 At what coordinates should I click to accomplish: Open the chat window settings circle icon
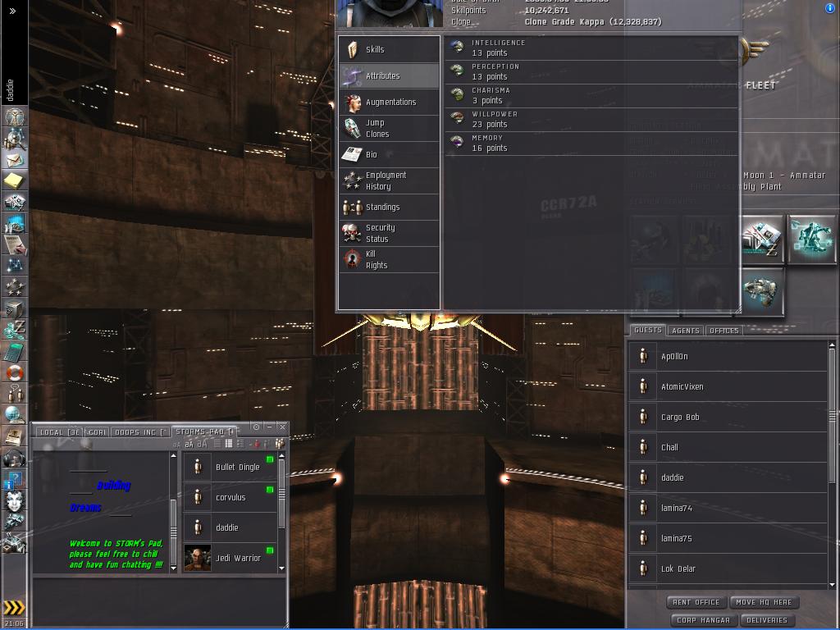tap(256, 427)
